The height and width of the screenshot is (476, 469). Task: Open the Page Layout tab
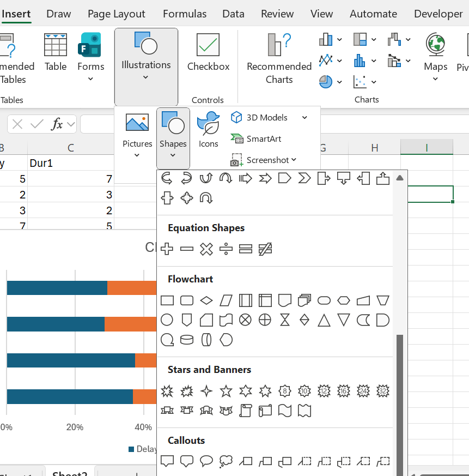coord(117,14)
